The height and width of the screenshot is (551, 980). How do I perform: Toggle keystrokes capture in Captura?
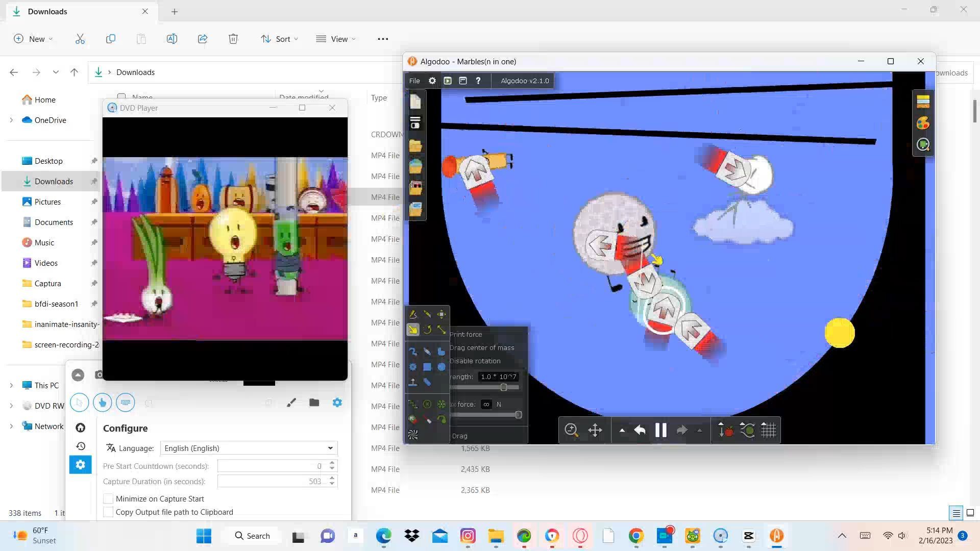pyautogui.click(x=126, y=403)
